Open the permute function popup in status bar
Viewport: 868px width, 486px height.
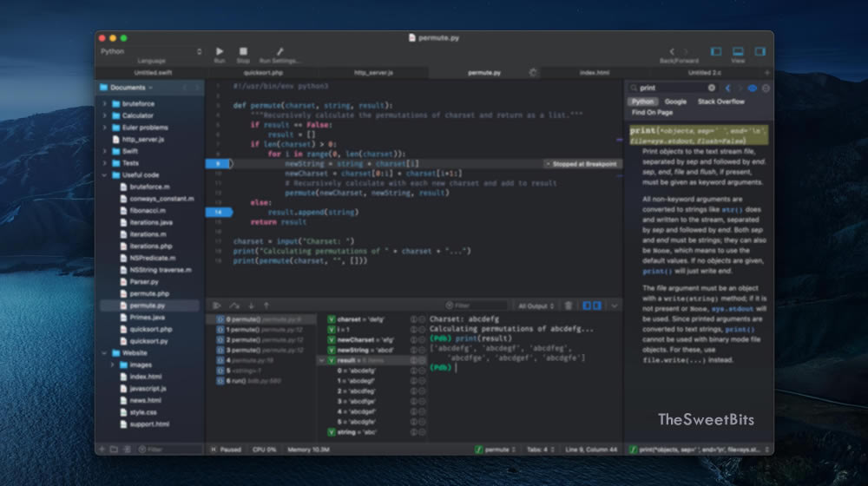[x=496, y=450]
